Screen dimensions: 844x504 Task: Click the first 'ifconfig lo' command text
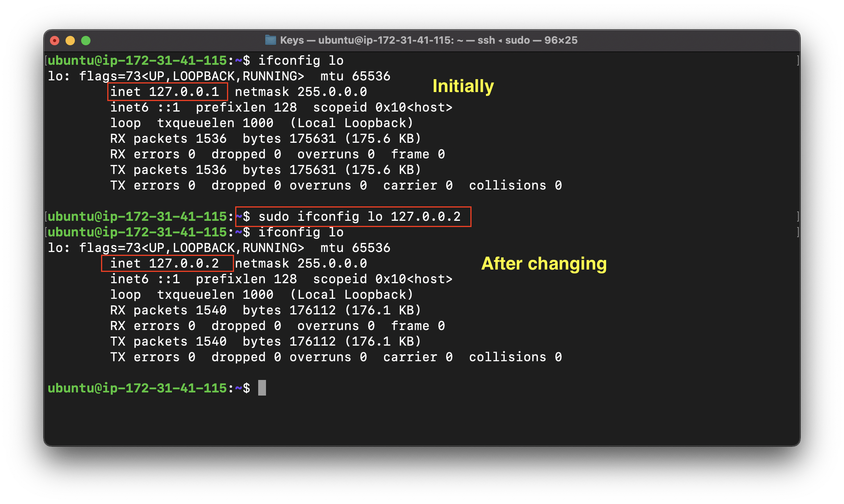pyautogui.click(x=301, y=60)
